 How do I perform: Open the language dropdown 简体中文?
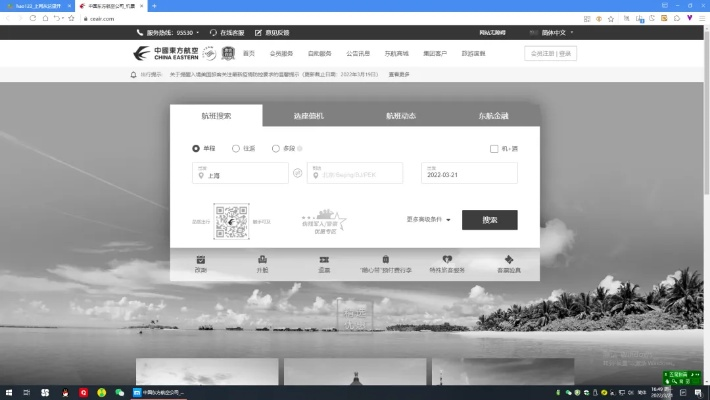tap(552, 33)
